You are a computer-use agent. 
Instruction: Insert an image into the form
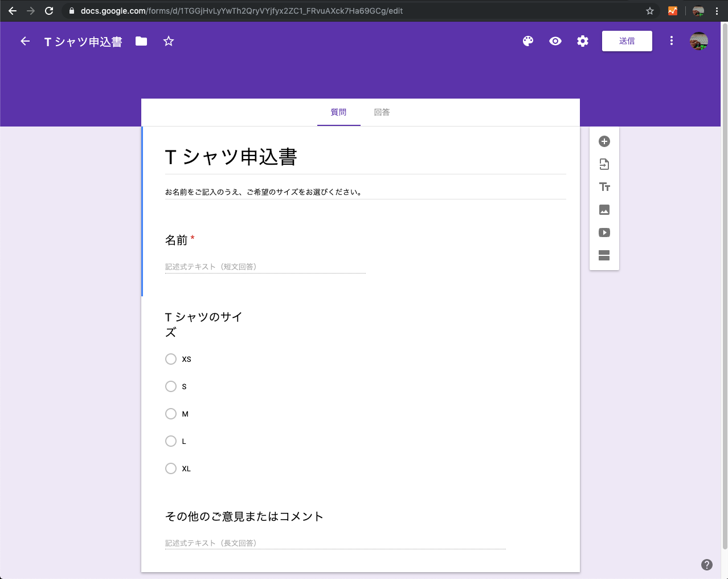(x=604, y=210)
